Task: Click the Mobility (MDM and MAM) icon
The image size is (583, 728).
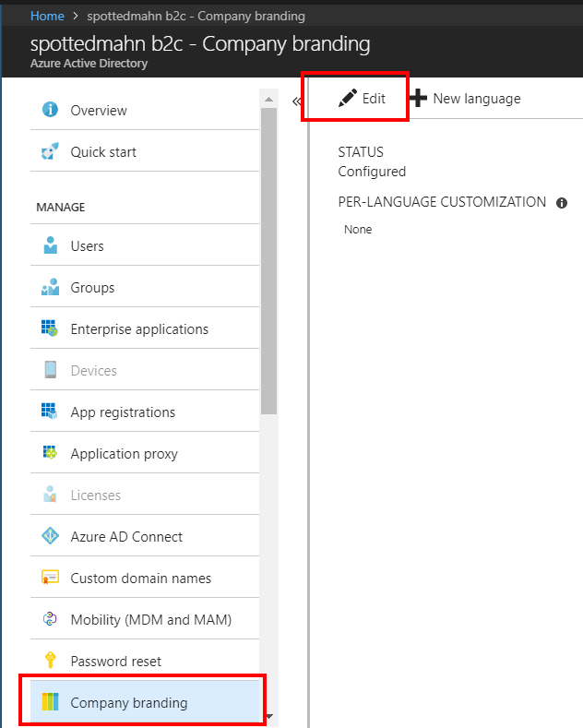Action: point(50,619)
